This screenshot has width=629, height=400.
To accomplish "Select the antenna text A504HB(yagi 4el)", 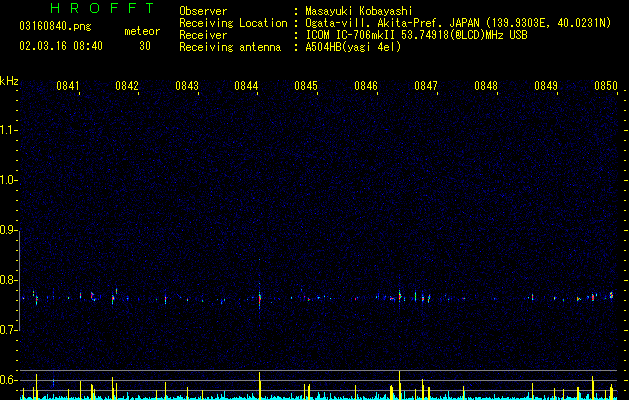I will click(353, 47).
